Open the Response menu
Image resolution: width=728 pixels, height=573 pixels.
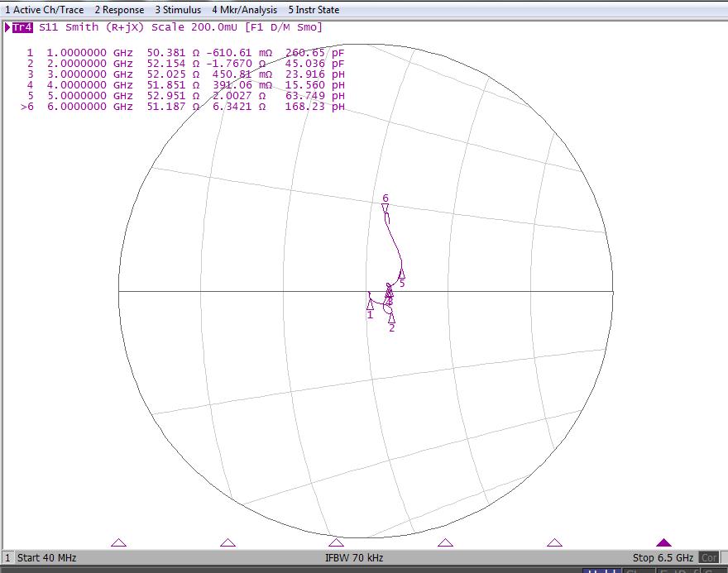coord(119,10)
